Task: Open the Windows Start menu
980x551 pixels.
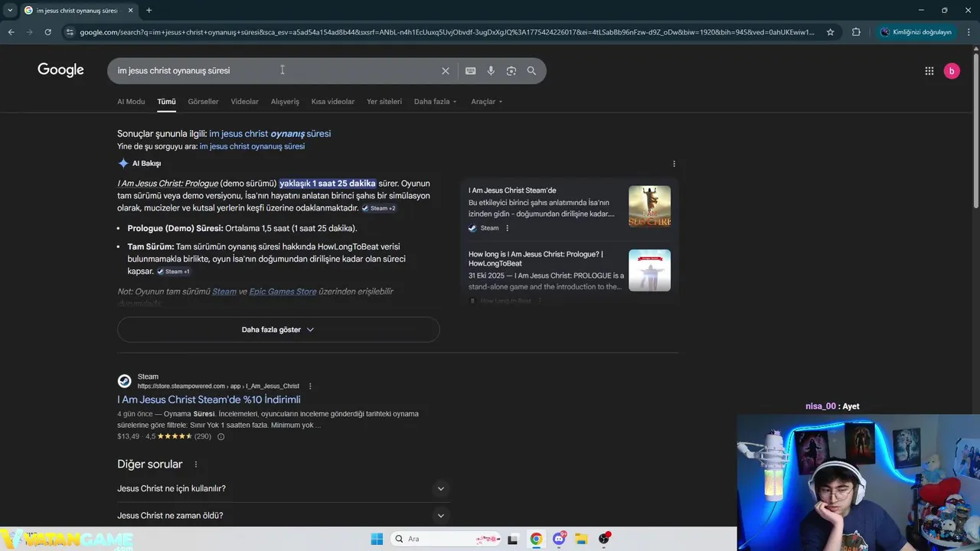Action: click(x=377, y=539)
